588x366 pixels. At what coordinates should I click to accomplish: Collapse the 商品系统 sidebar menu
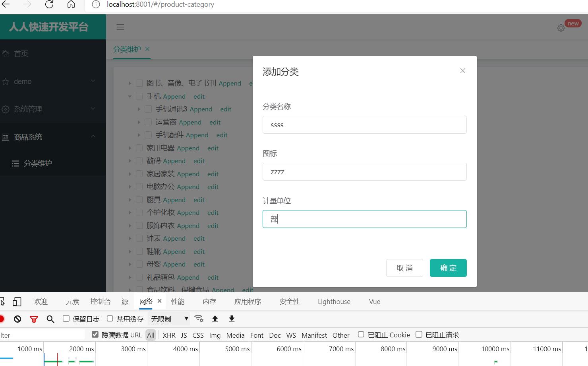(x=93, y=136)
